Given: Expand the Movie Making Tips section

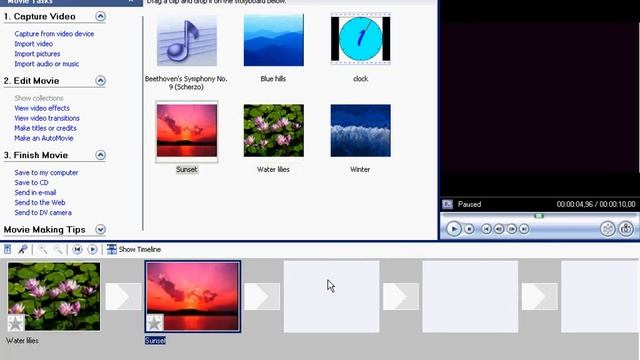Looking at the screenshot, I should coord(100,229).
